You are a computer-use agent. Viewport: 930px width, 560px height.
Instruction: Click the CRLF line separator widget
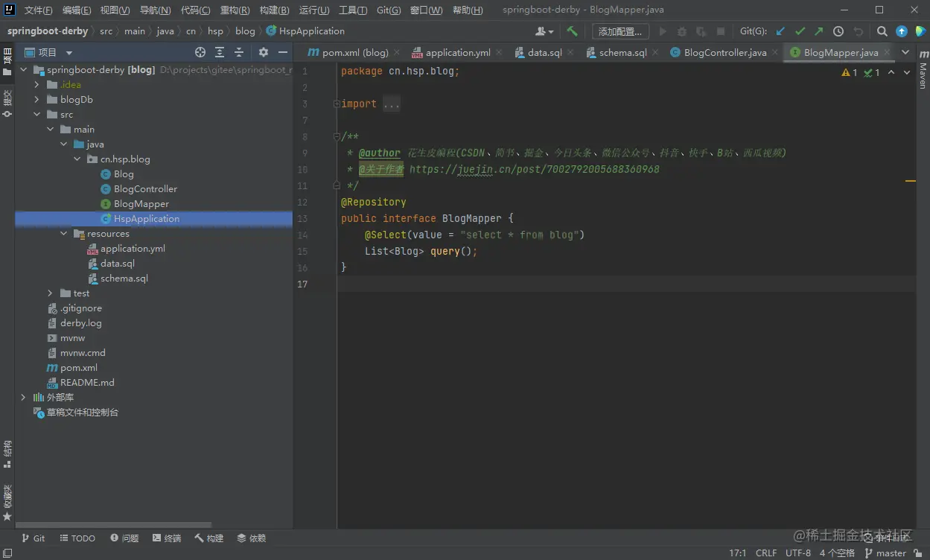[766, 553]
